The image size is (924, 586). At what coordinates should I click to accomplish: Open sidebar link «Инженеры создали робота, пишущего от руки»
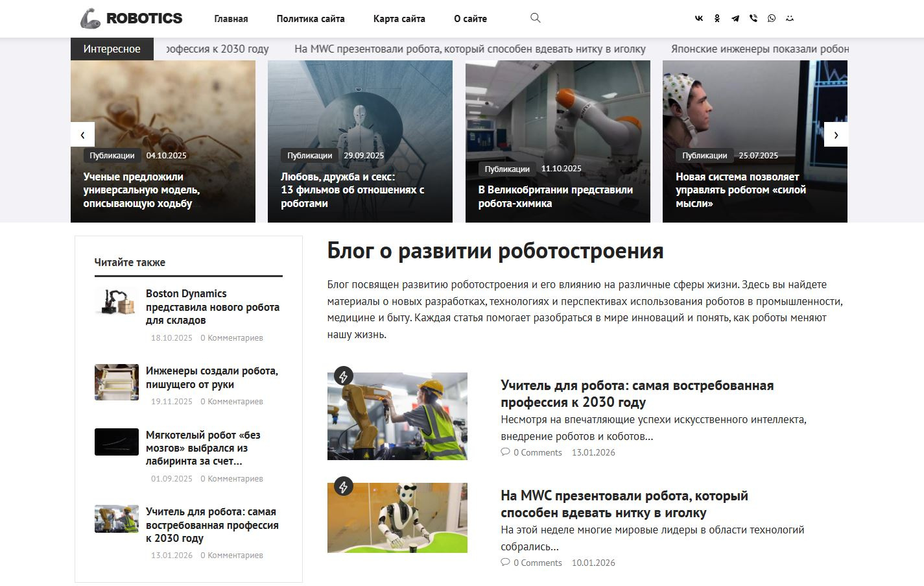(x=212, y=378)
